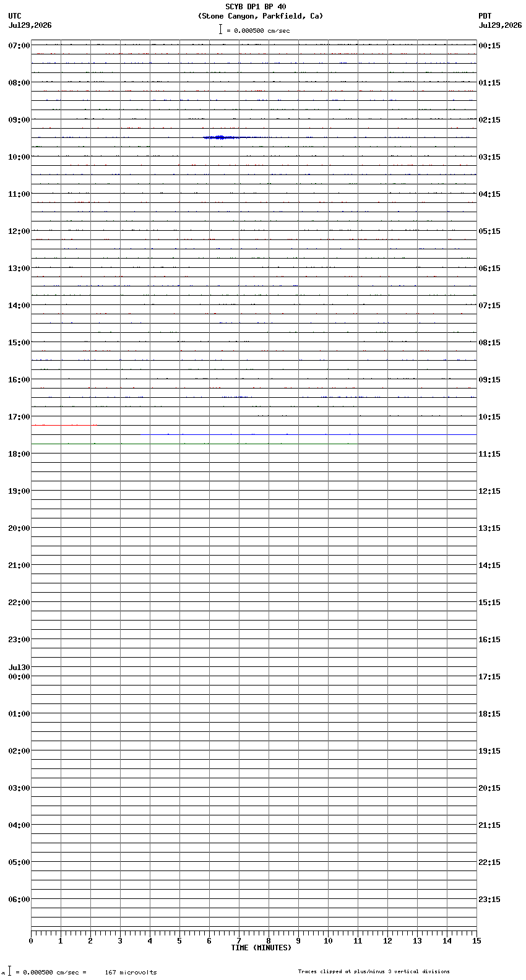The height and width of the screenshot is (980, 526).
Task: Click the 18:15 PDT time label
Action: 489,714
